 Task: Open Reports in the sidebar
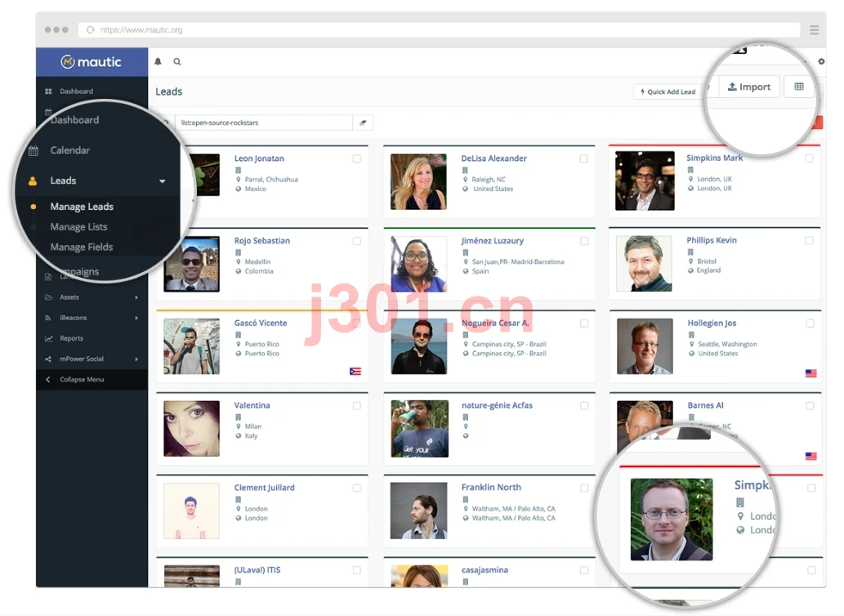click(72, 338)
